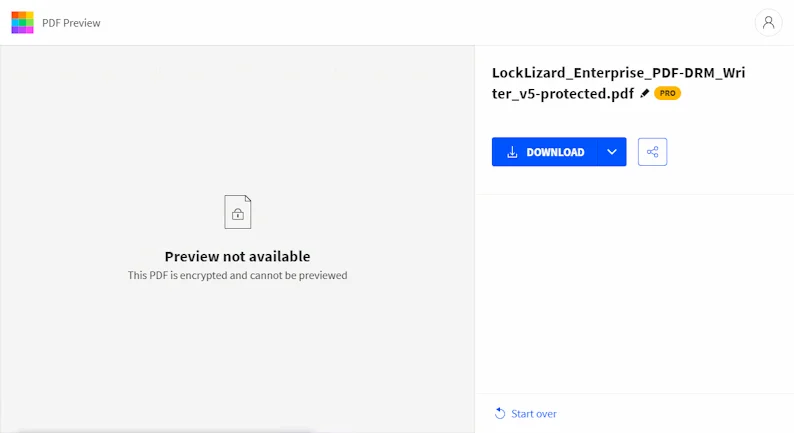The height and width of the screenshot is (433, 794).
Task: Click the PDF Preview header title
Action: click(71, 23)
